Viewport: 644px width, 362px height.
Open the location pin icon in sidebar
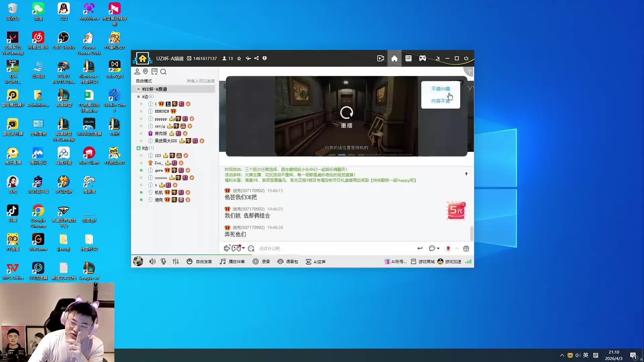[146, 71]
